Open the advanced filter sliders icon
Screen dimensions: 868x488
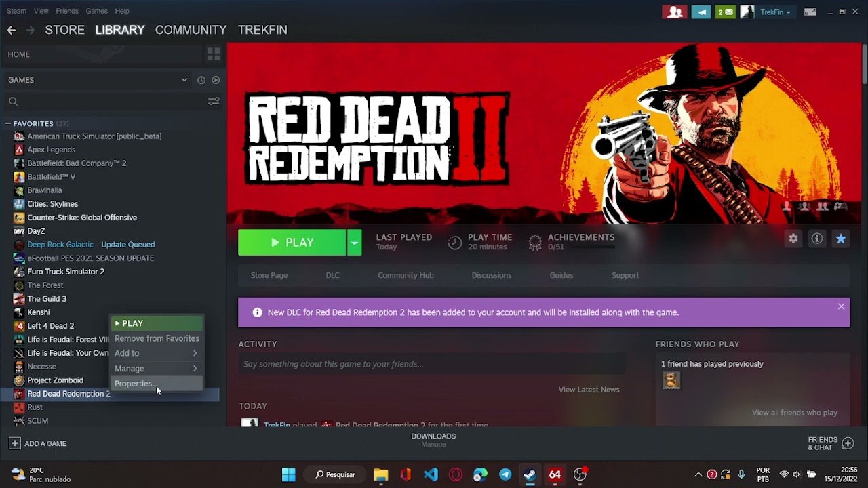tap(214, 102)
